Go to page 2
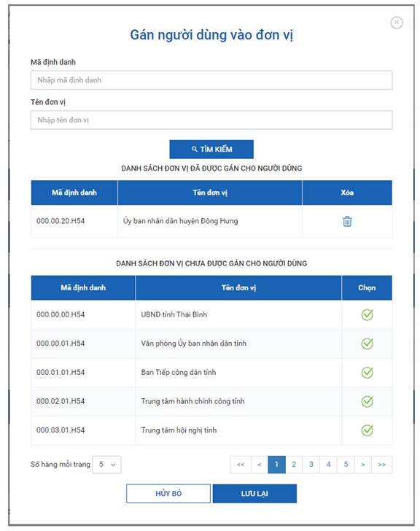This screenshot has width=420, height=531. [x=294, y=465]
